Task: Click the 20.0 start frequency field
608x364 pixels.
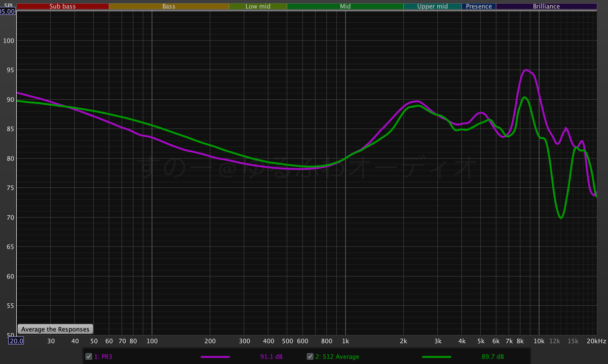Action: (x=16, y=341)
